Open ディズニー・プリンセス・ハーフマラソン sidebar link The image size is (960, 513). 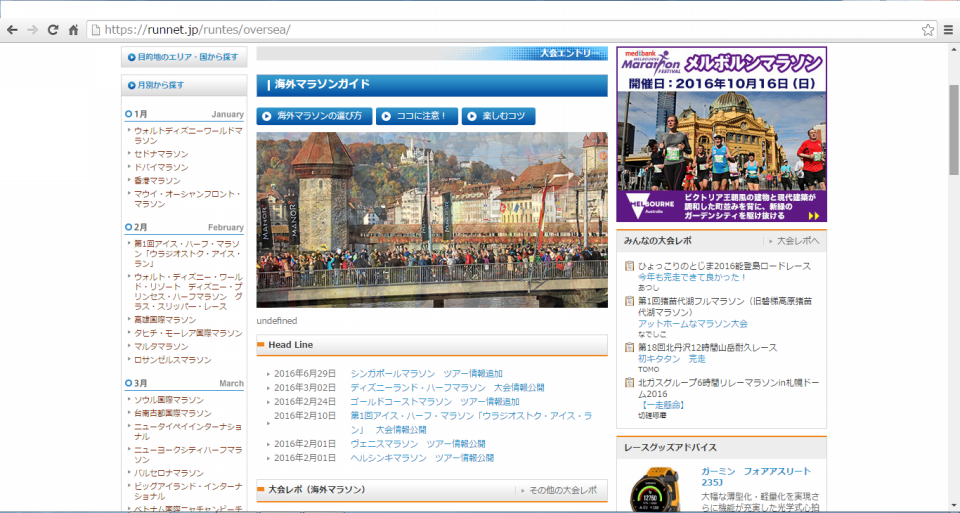(x=188, y=291)
